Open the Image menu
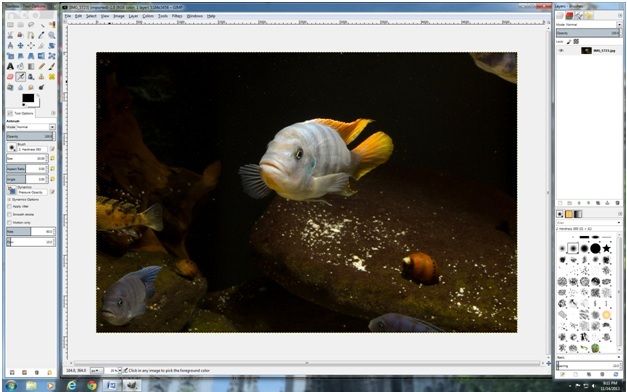Screen dimensions: 627x392 tap(119, 16)
